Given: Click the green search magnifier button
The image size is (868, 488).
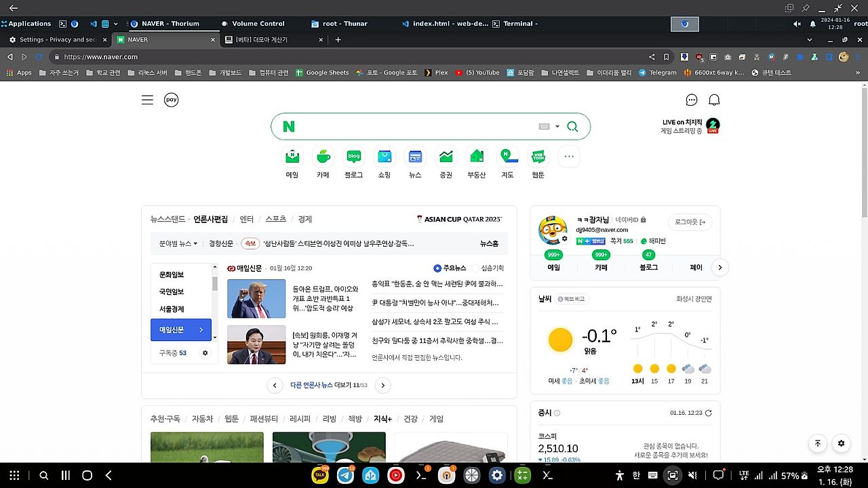Looking at the screenshot, I should 572,127.
